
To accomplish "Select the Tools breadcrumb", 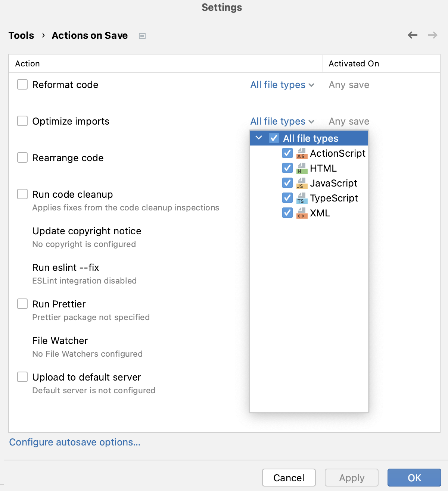I will pos(21,35).
